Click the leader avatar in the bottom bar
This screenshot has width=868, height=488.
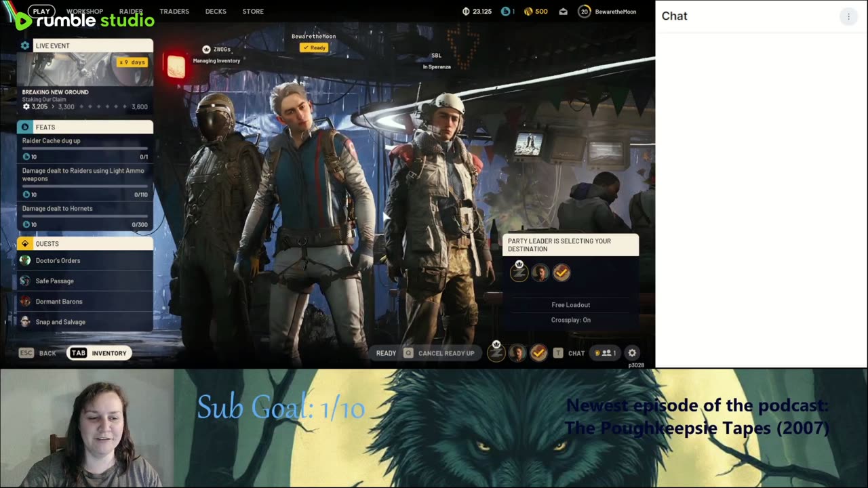[x=496, y=352]
